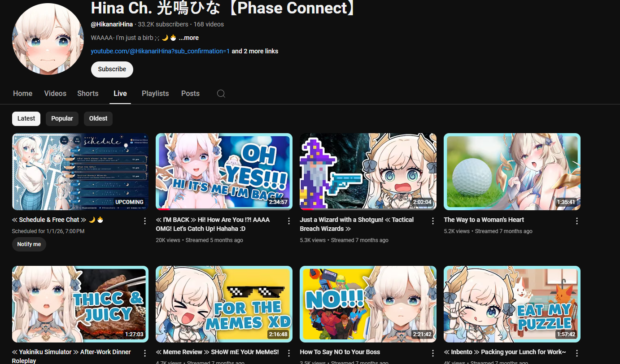Image resolution: width=620 pixels, height=364 pixels.
Task: Click '5.2K views' under The Way to a Woman's Heart
Action: click(457, 231)
